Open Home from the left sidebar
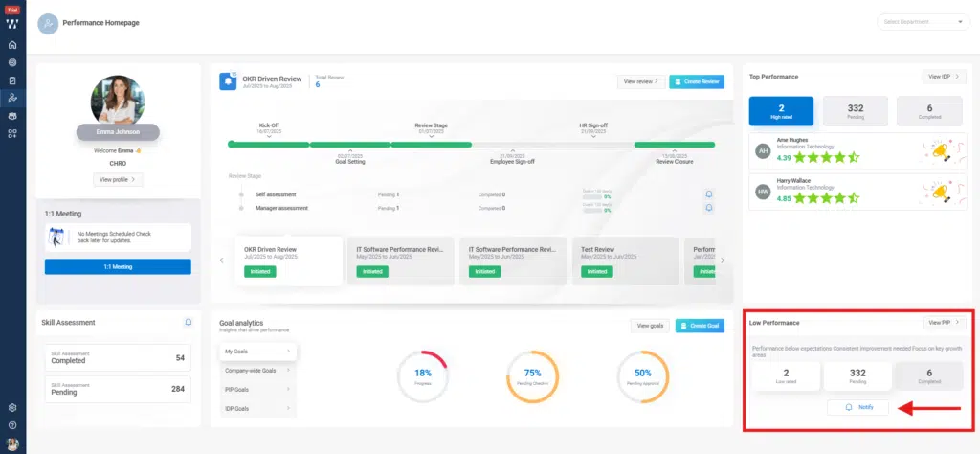Image resolution: width=980 pixels, height=454 pixels. coord(12,45)
